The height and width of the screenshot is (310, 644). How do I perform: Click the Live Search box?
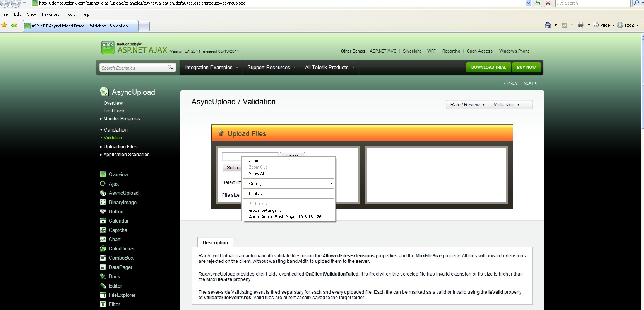[593, 3]
